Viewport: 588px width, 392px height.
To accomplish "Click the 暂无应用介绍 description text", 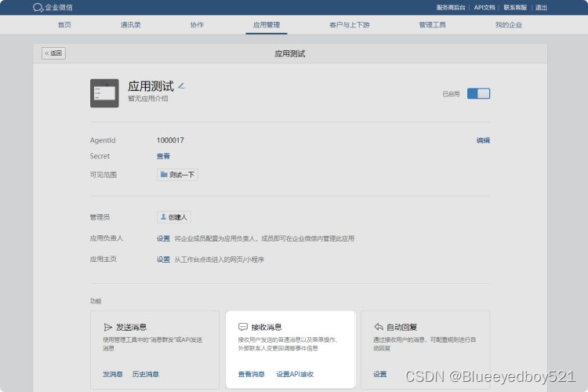I will pyautogui.click(x=148, y=99).
